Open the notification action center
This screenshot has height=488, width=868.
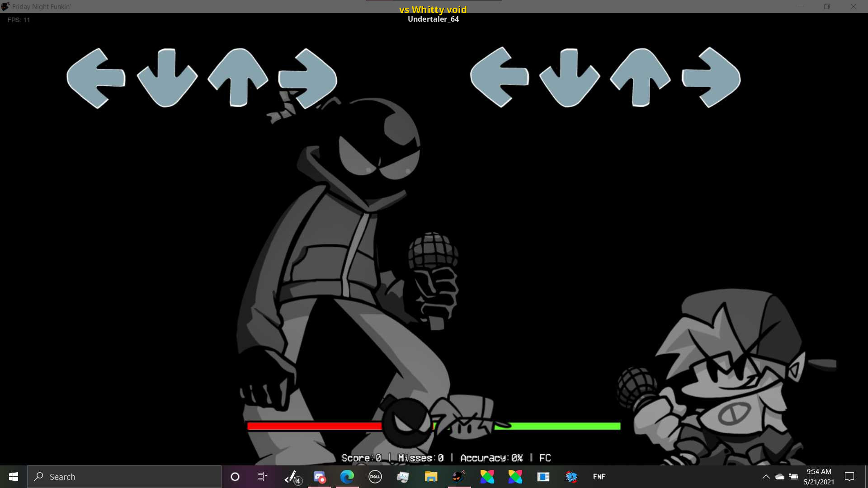849,477
